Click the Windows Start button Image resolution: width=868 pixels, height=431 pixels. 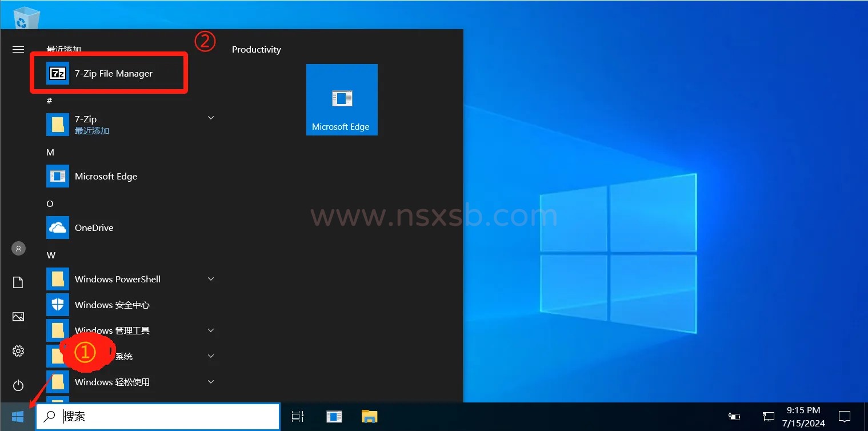coord(18,417)
